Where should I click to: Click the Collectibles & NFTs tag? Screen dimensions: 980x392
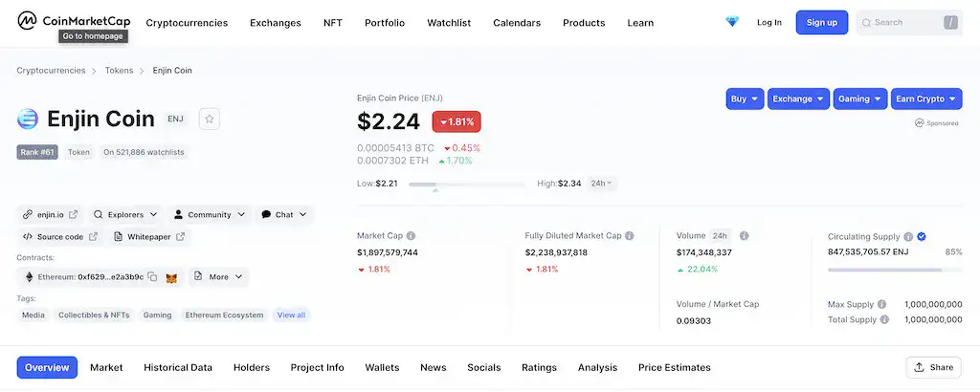click(94, 316)
